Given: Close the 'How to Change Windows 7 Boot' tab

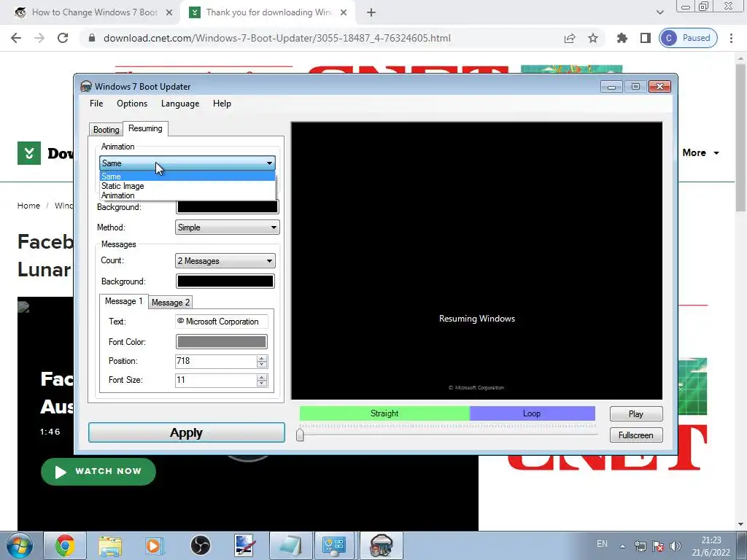Looking at the screenshot, I should (x=169, y=13).
